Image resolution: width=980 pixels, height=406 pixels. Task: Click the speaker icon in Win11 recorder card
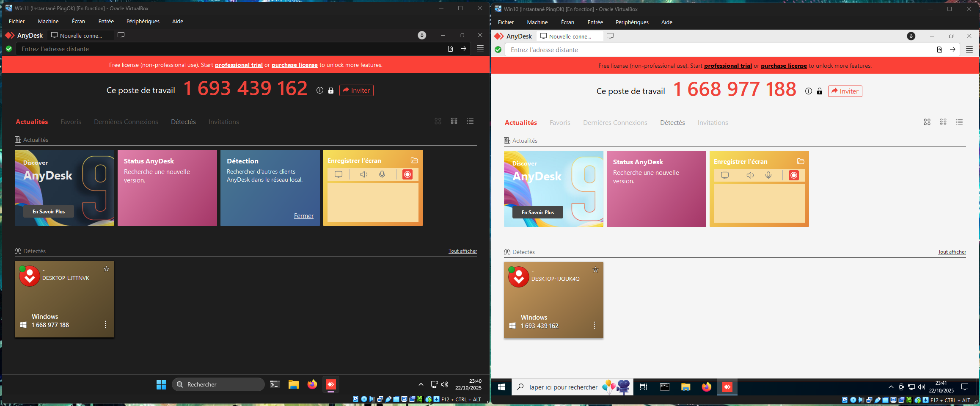[363, 174]
